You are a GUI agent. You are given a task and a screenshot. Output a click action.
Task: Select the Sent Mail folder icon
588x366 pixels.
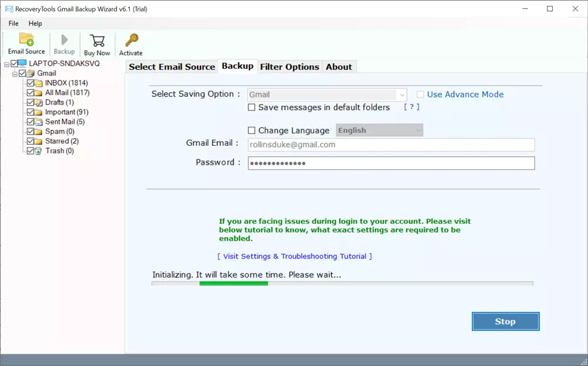click(39, 122)
